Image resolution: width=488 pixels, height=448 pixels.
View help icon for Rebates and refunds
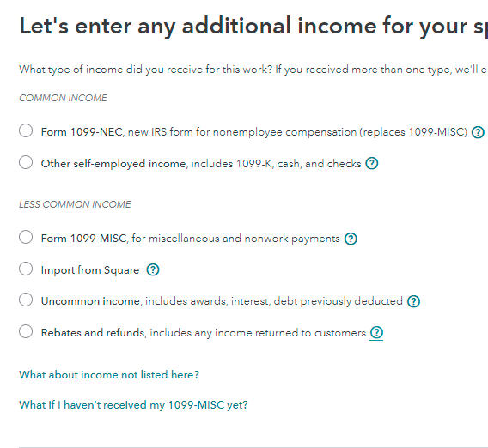[376, 332]
